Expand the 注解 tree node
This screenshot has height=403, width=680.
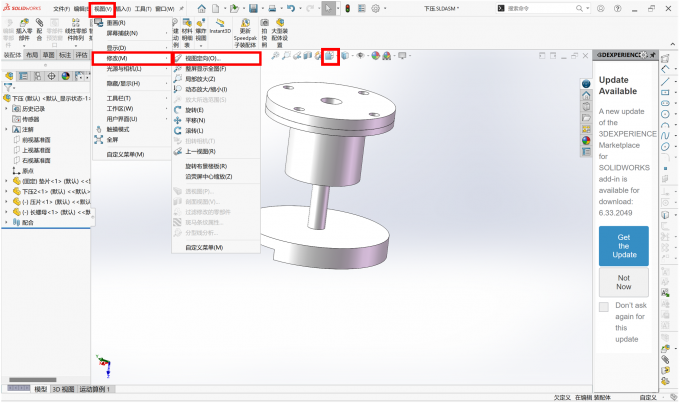coord(7,129)
